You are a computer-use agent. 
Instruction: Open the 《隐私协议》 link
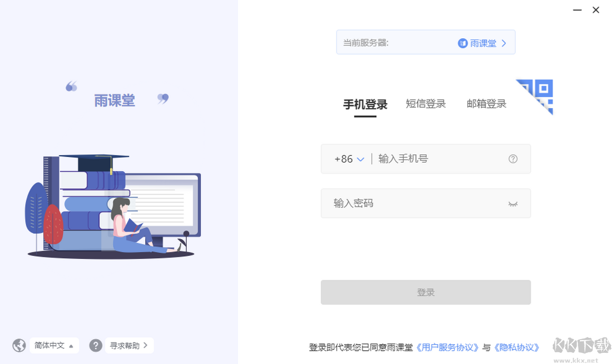click(x=516, y=348)
